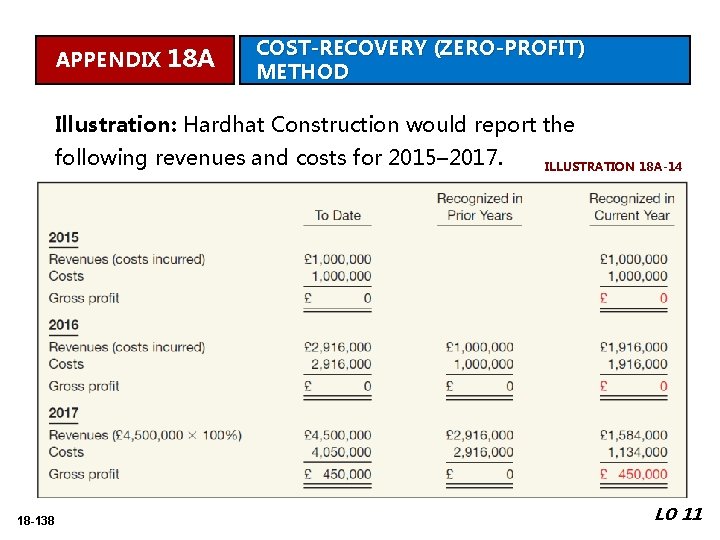Select the 2015 year heading

63,237
